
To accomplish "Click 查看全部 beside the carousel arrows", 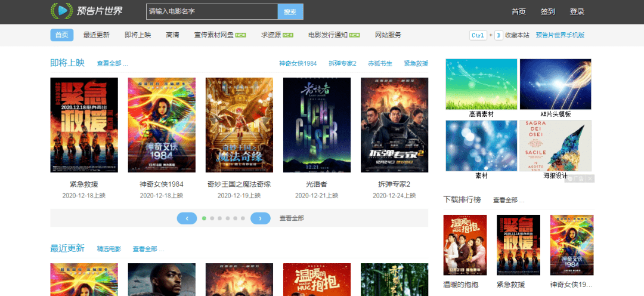I will click(x=292, y=218).
